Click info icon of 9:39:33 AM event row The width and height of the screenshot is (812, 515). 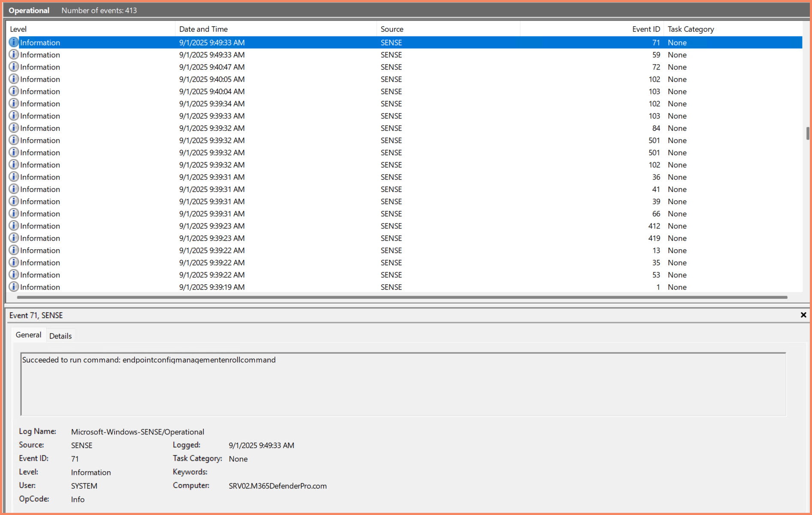pos(14,116)
